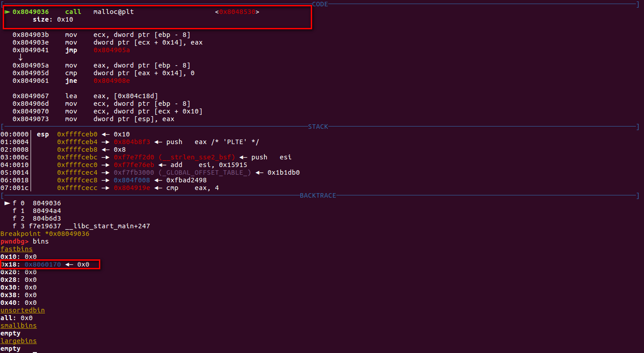Select the 0x10 fastbin line
This screenshot has width=644, height=353.
[18, 257]
